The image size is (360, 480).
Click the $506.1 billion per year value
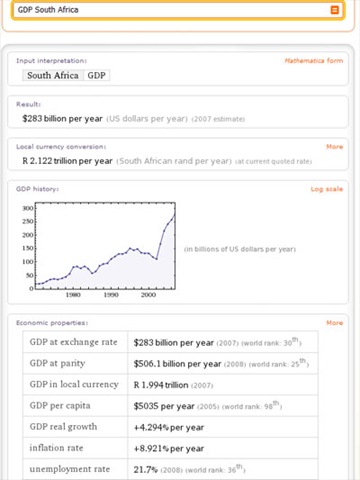(177, 364)
